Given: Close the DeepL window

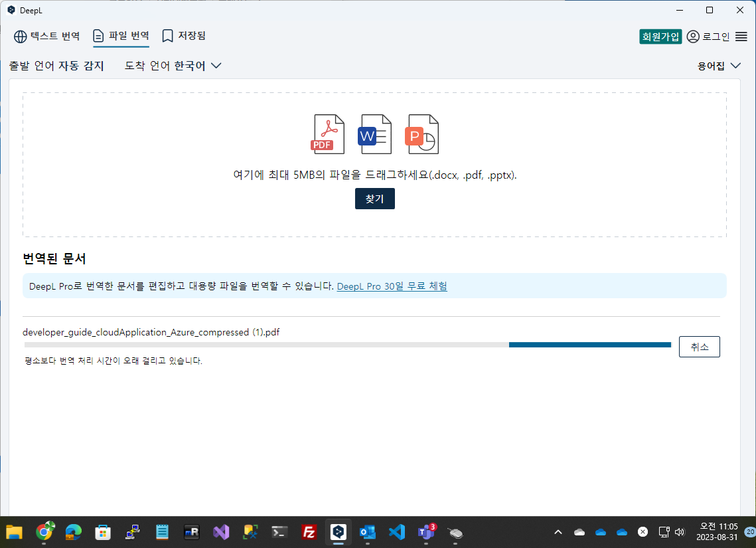Looking at the screenshot, I should 740,10.
